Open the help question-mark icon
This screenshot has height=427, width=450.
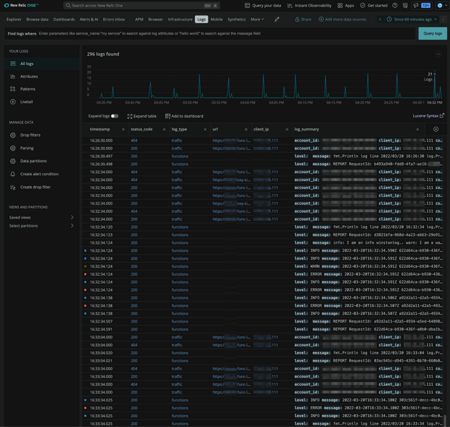tap(395, 5)
